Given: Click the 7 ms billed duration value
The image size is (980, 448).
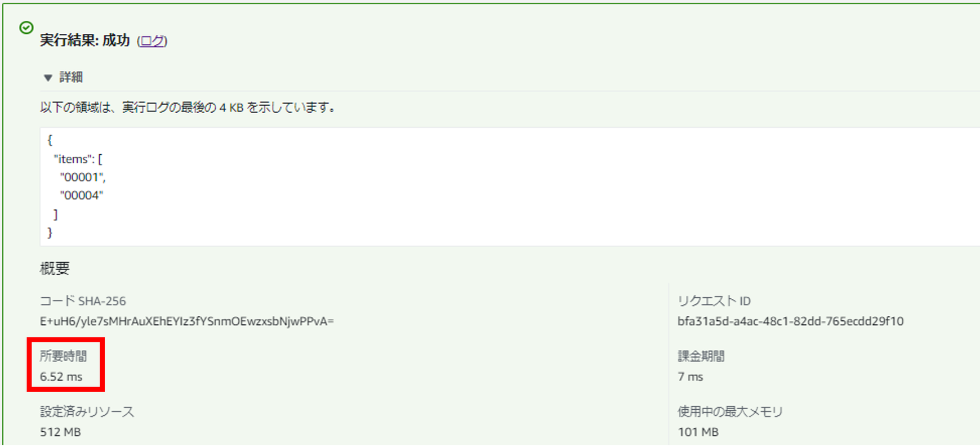Looking at the screenshot, I should pos(690,377).
